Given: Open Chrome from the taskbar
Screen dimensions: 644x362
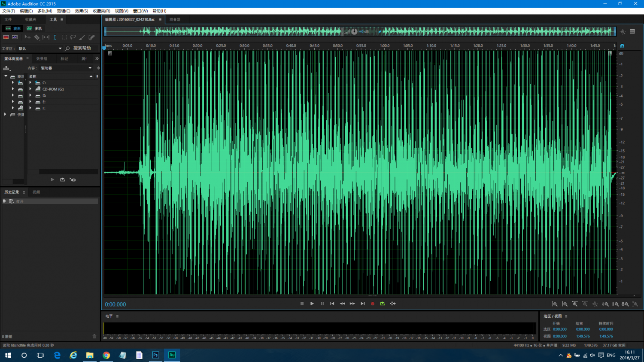Looking at the screenshot, I should [106, 355].
